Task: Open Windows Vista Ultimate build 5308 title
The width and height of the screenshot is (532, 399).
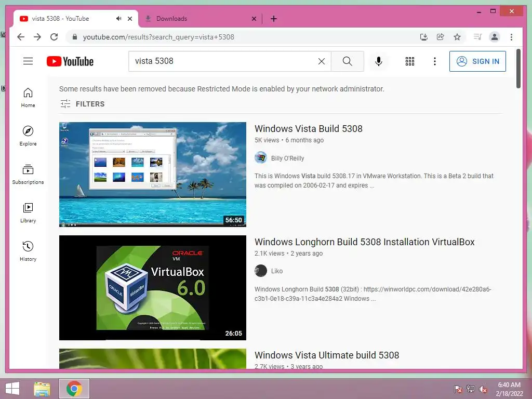Action: coord(327,355)
